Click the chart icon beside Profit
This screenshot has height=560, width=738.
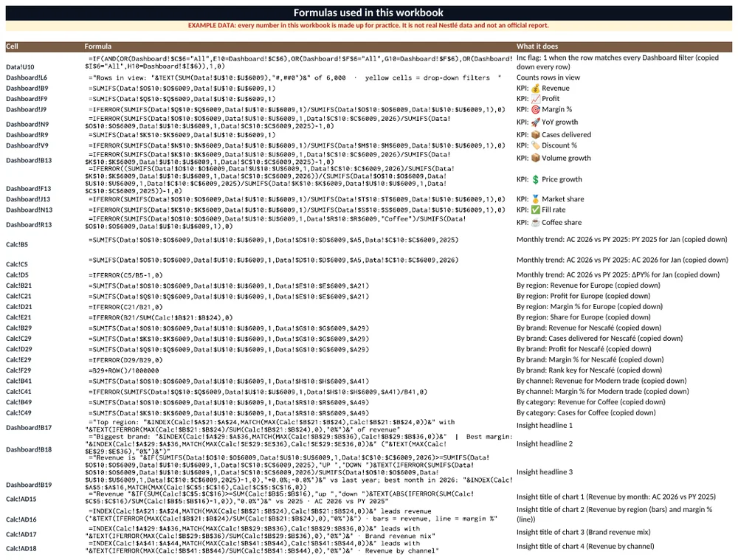coord(535,99)
